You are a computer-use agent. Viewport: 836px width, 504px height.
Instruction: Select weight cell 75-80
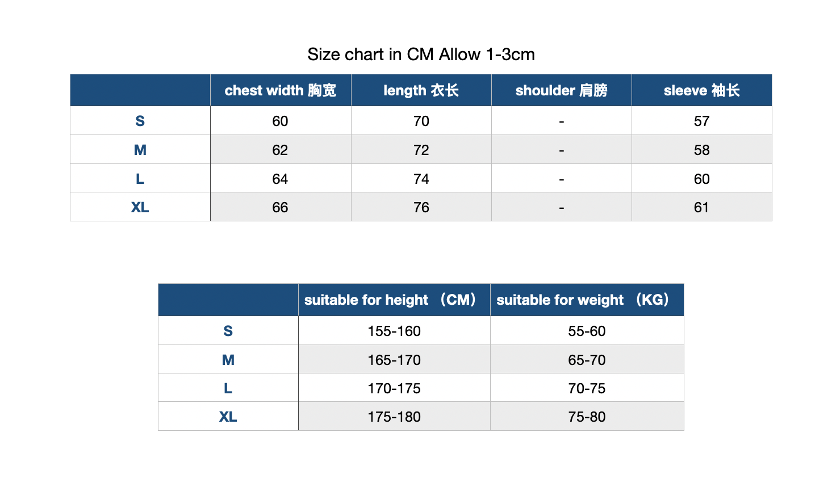coord(587,417)
